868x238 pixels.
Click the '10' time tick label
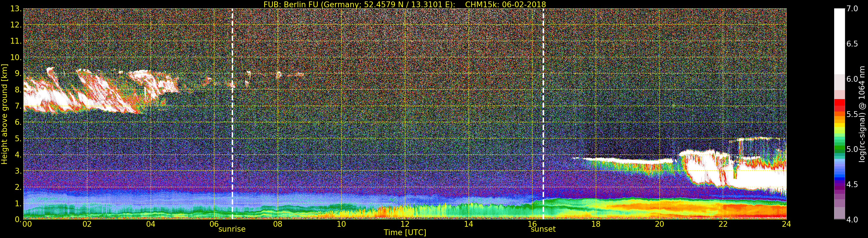tap(341, 224)
